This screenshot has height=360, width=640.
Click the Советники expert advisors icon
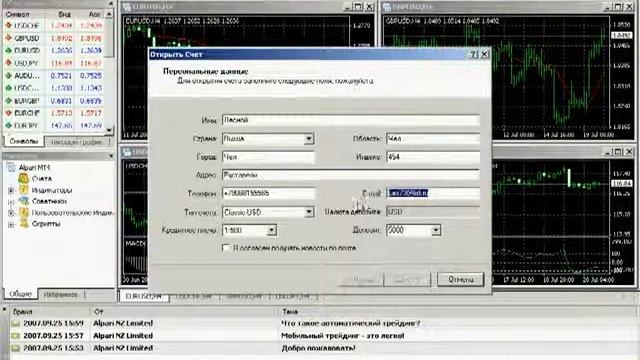(24, 201)
